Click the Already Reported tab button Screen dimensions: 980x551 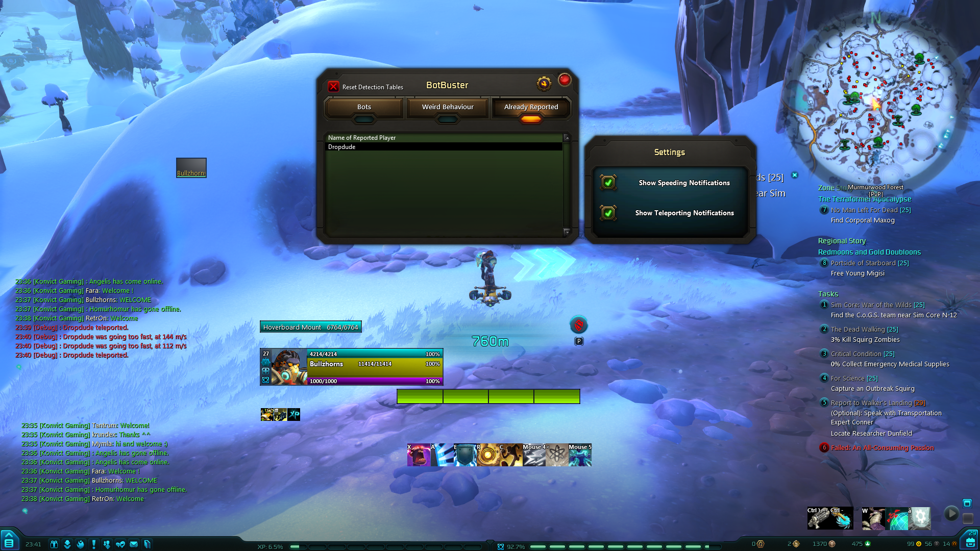coord(530,106)
